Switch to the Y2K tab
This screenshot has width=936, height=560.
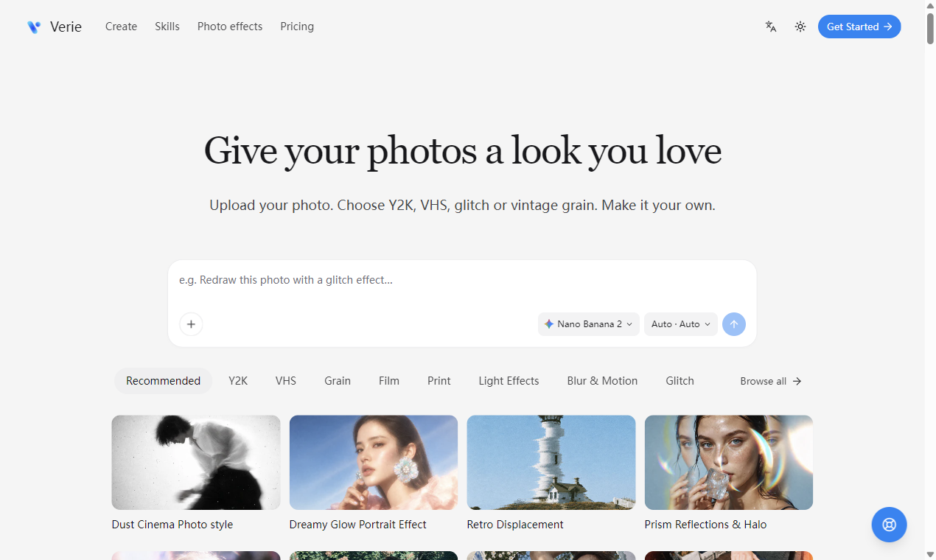coord(238,381)
